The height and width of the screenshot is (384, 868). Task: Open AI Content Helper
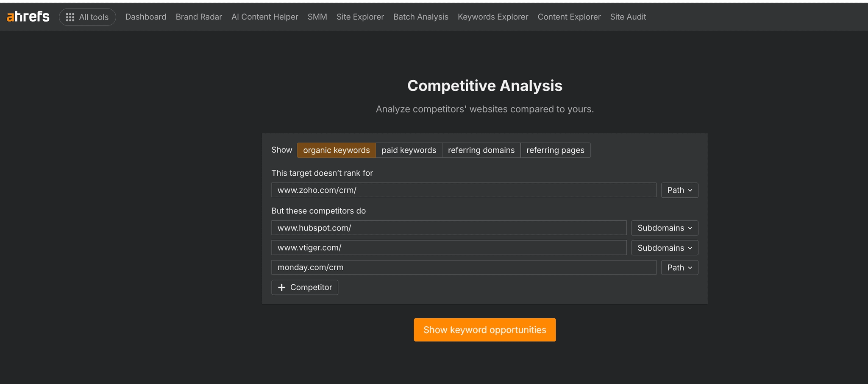click(265, 17)
